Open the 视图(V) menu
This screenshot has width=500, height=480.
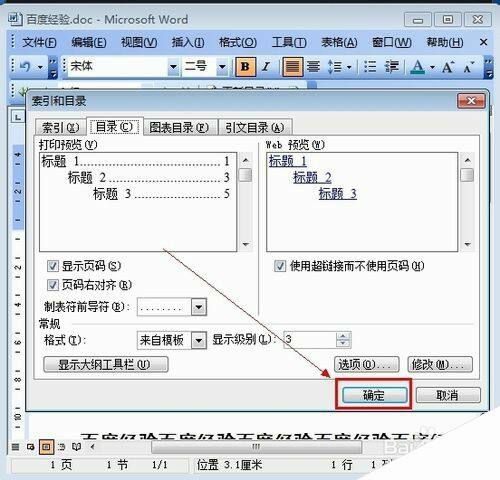139,42
